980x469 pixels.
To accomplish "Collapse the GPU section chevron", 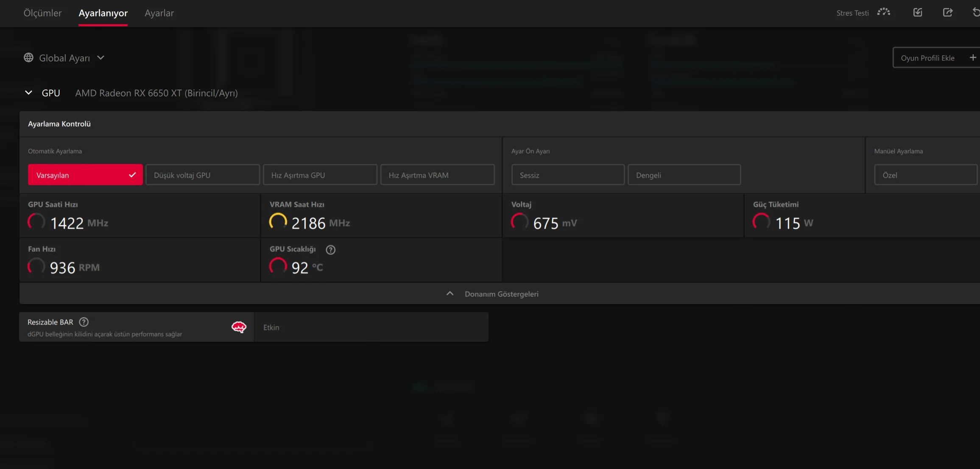I will [28, 93].
